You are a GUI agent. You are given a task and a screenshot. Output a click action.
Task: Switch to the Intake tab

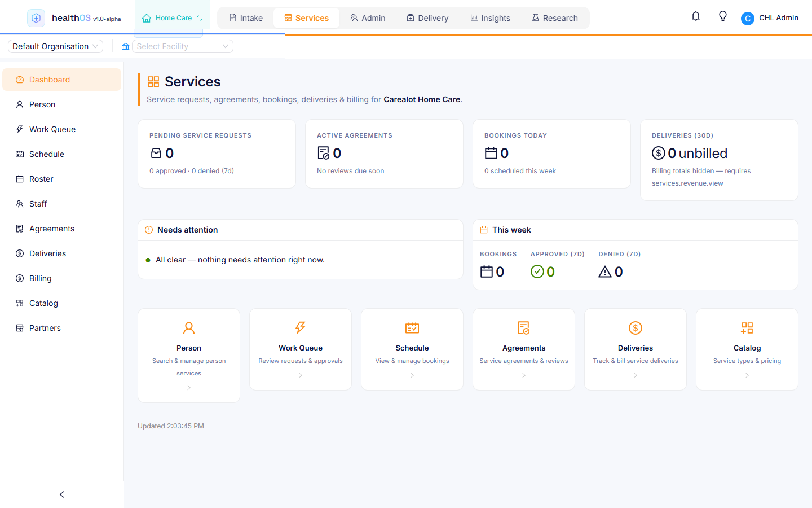pyautogui.click(x=246, y=18)
